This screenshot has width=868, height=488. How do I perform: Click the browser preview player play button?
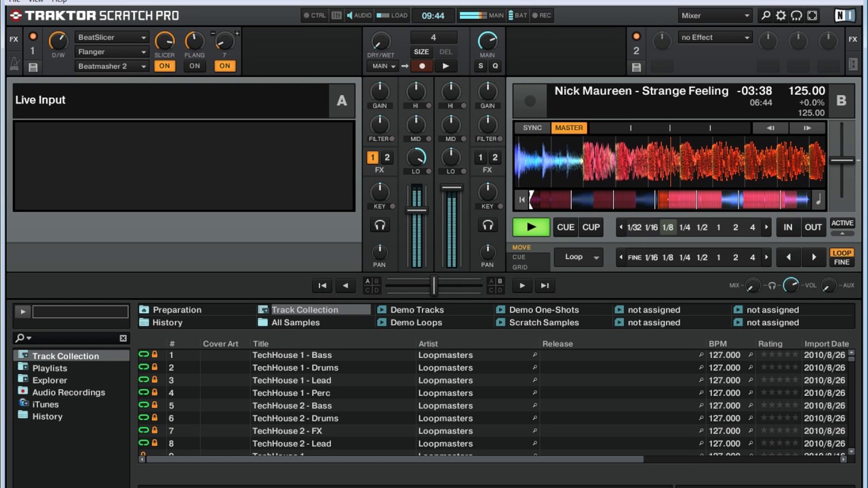pyautogui.click(x=22, y=312)
